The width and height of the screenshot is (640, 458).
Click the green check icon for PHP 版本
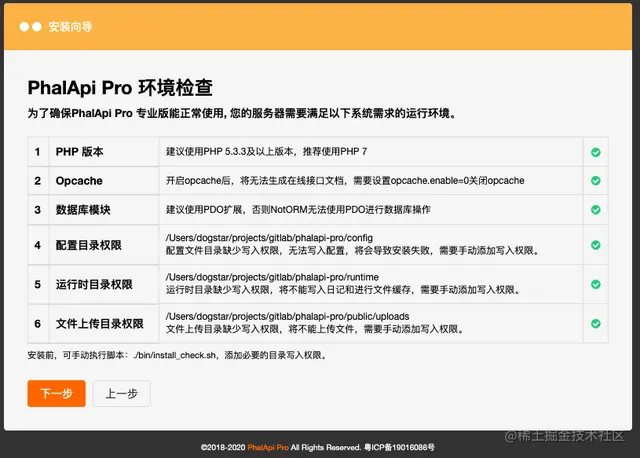point(596,152)
